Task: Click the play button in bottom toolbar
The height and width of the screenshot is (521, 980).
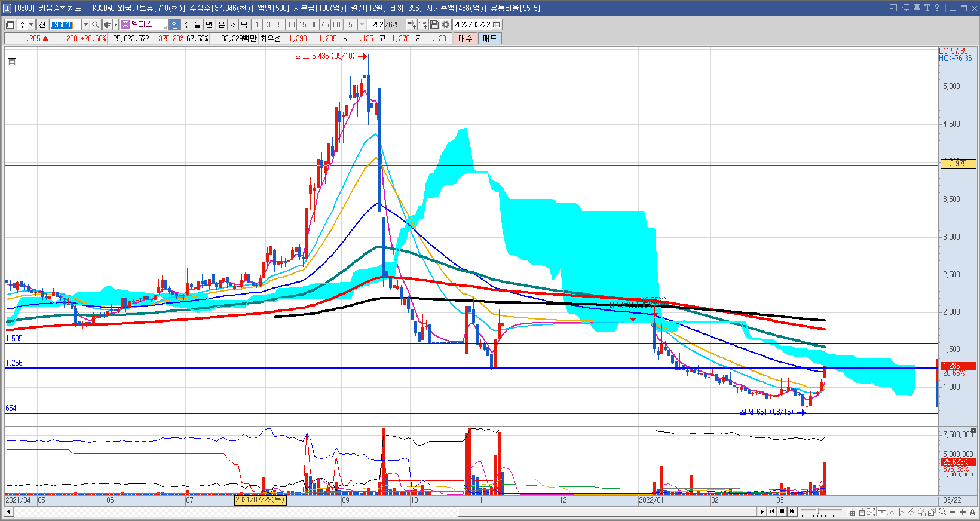Action: point(762,511)
